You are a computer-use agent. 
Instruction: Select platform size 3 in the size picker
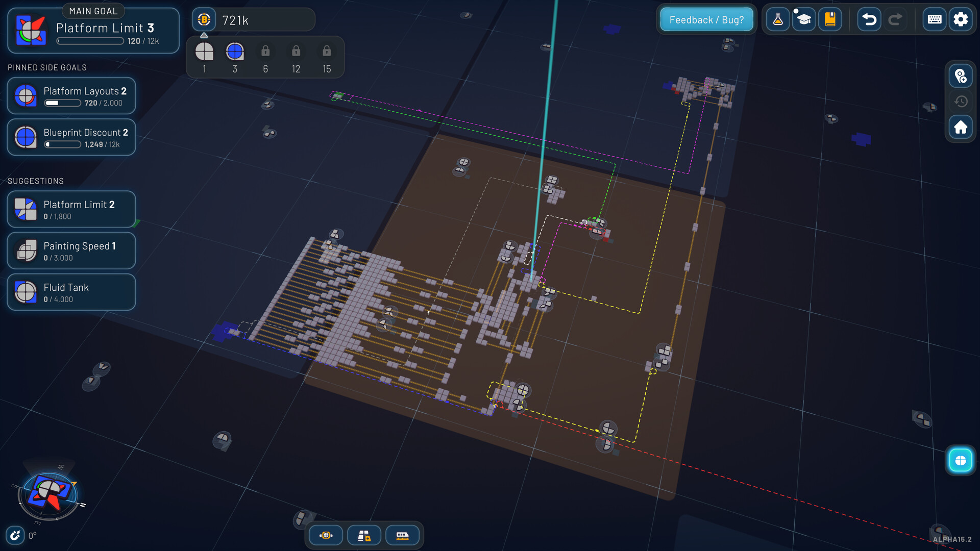(x=235, y=52)
